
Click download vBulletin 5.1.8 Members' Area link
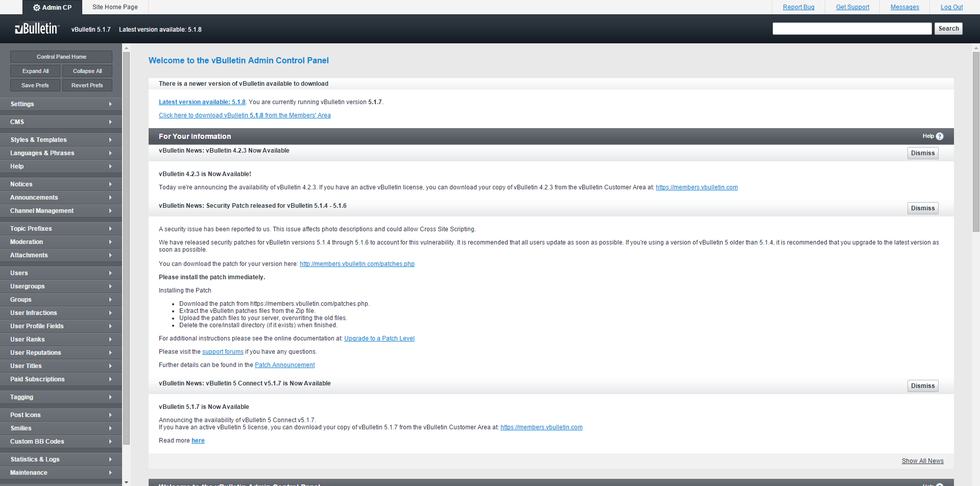245,115
